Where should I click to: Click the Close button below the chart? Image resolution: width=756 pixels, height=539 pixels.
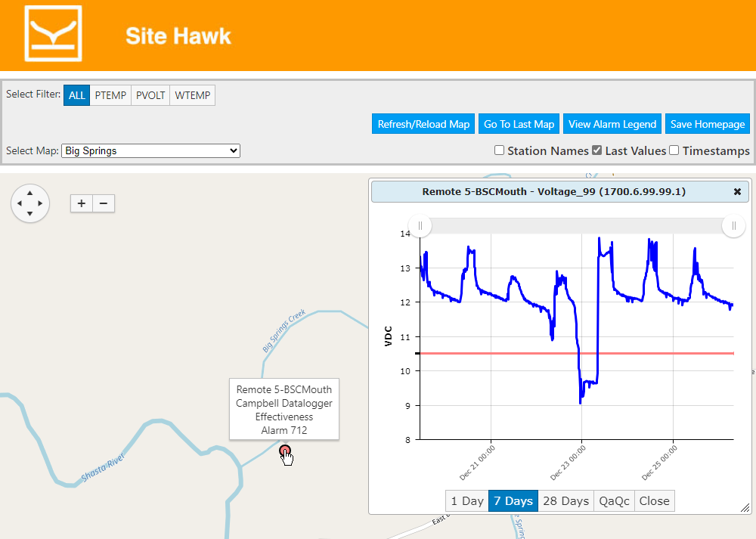coord(654,501)
